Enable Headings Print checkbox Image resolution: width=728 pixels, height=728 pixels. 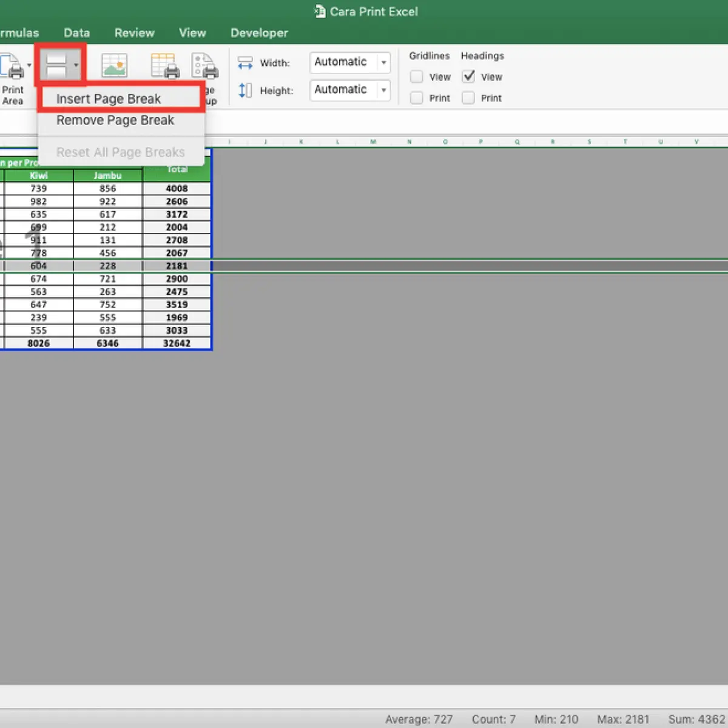(468, 98)
